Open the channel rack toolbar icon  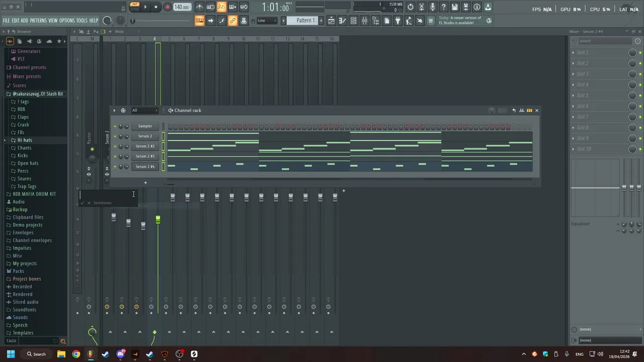pyautogui.click(x=354, y=21)
